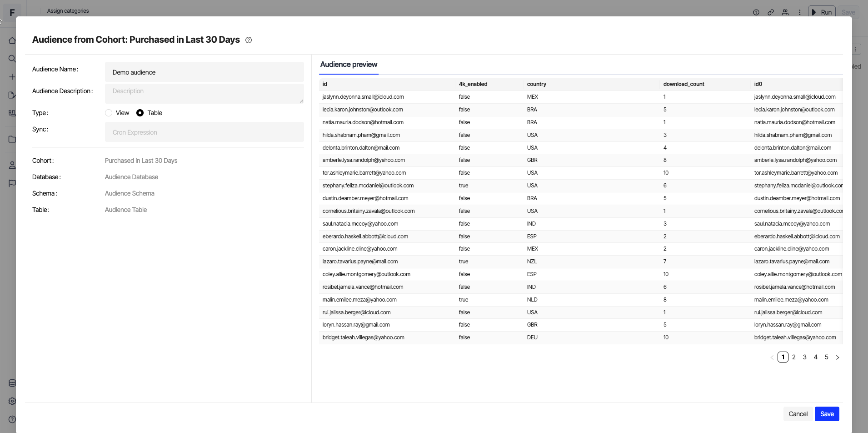This screenshot has width=868, height=433.
Task: Click into the Audience Description text area
Action: click(204, 93)
